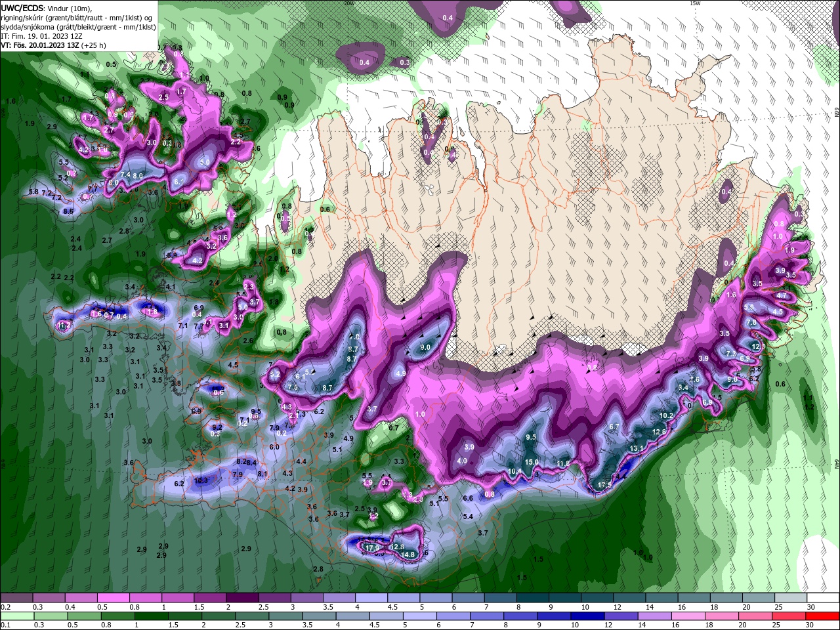Image resolution: width=840 pixels, height=630 pixels.
Task: Select the 'VT: Fös. 20.01.2023 13Z (+25 h)' line
Action: (x=54, y=45)
